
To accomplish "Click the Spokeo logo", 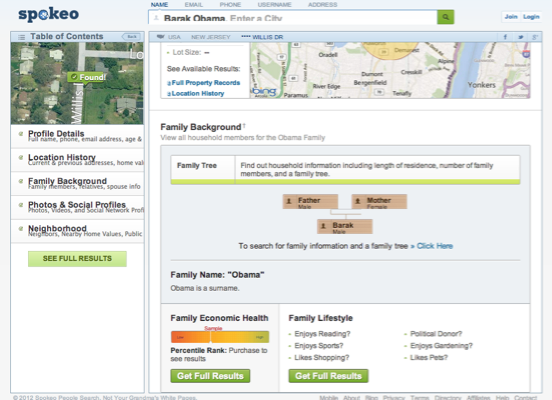I will click(x=48, y=14).
